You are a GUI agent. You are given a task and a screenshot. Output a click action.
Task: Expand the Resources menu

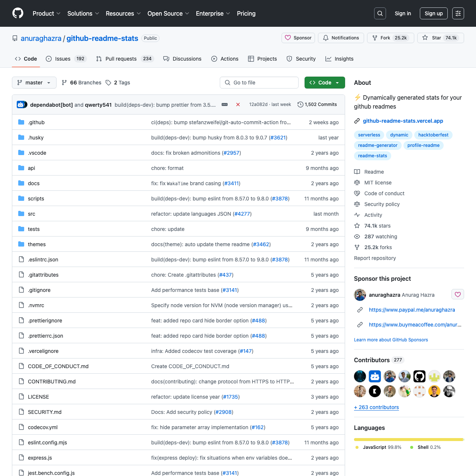123,13
